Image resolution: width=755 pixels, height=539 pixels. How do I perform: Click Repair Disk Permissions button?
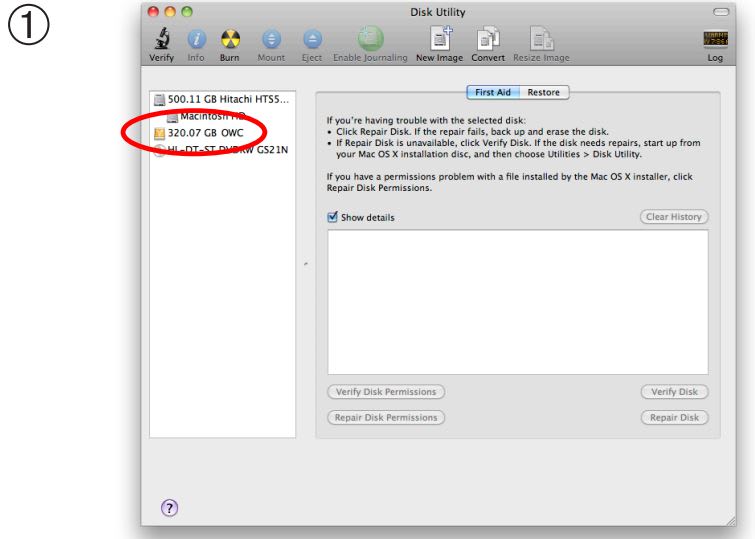point(386,418)
